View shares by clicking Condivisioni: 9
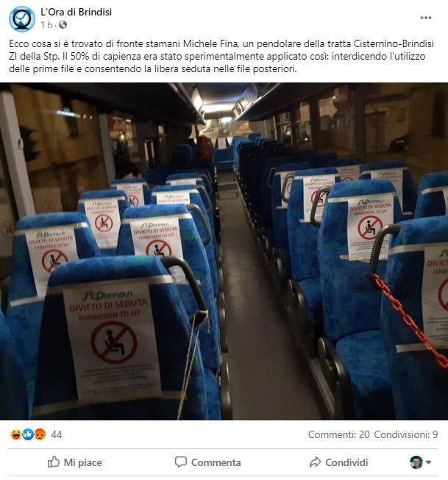Screen dimensions: 448x480 click(406, 434)
